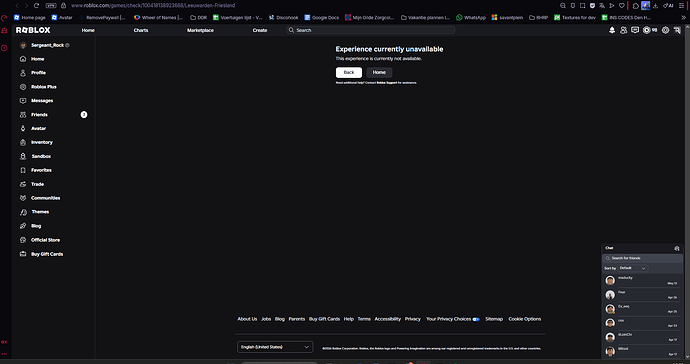Expand the bookmarks overflow chevron
The height and width of the screenshot is (364, 690).
(683, 18)
